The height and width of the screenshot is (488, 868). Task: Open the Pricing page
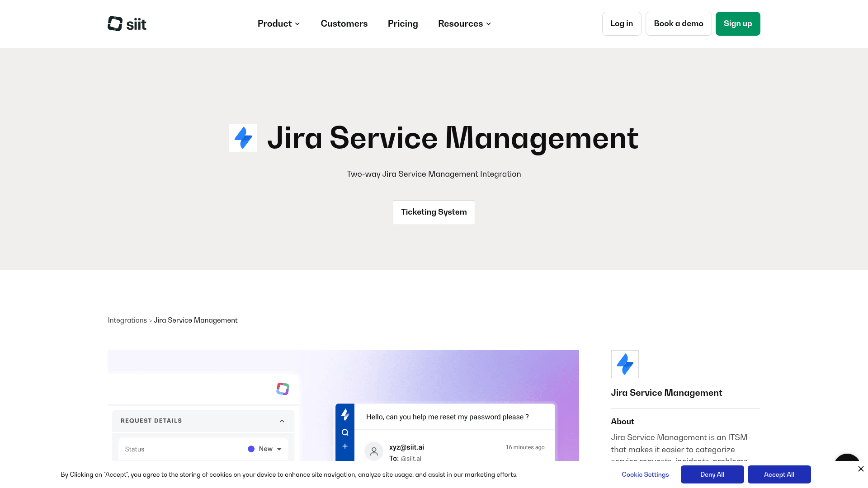tap(403, 23)
